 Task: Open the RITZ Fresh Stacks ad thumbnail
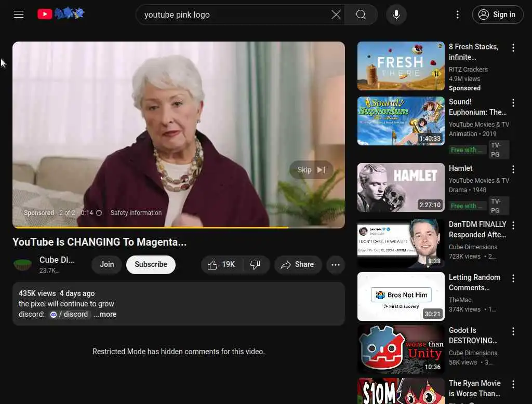point(401,66)
